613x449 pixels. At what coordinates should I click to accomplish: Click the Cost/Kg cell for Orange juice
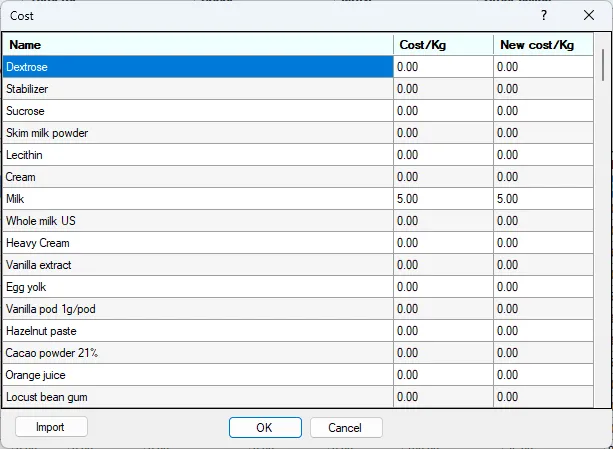click(443, 375)
